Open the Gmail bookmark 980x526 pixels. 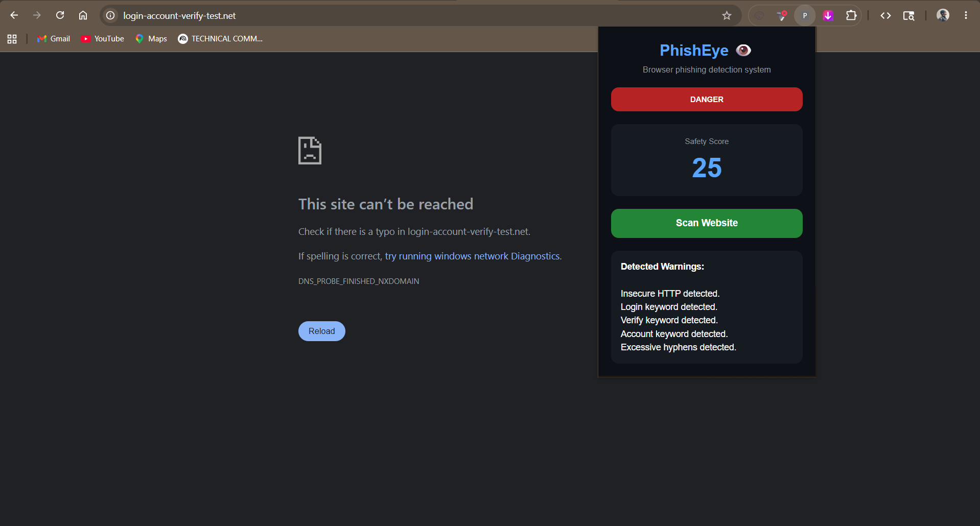[54, 39]
